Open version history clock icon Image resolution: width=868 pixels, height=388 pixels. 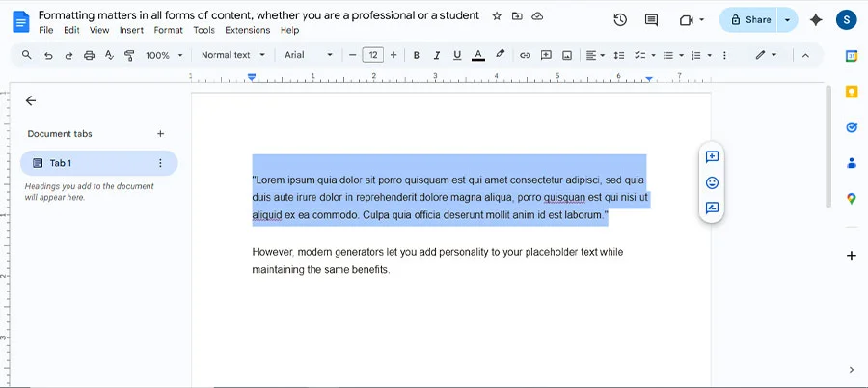pyautogui.click(x=620, y=20)
